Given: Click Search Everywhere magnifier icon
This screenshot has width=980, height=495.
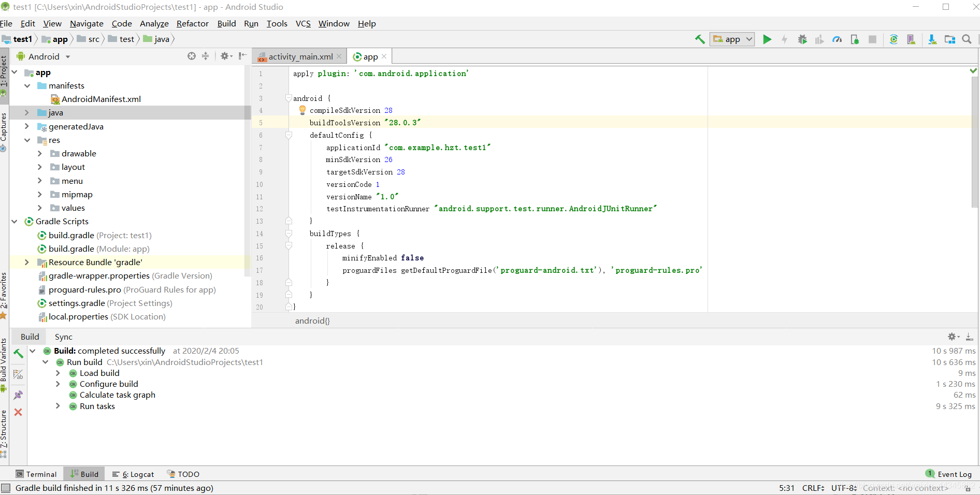Looking at the screenshot, I should point(967,39).
